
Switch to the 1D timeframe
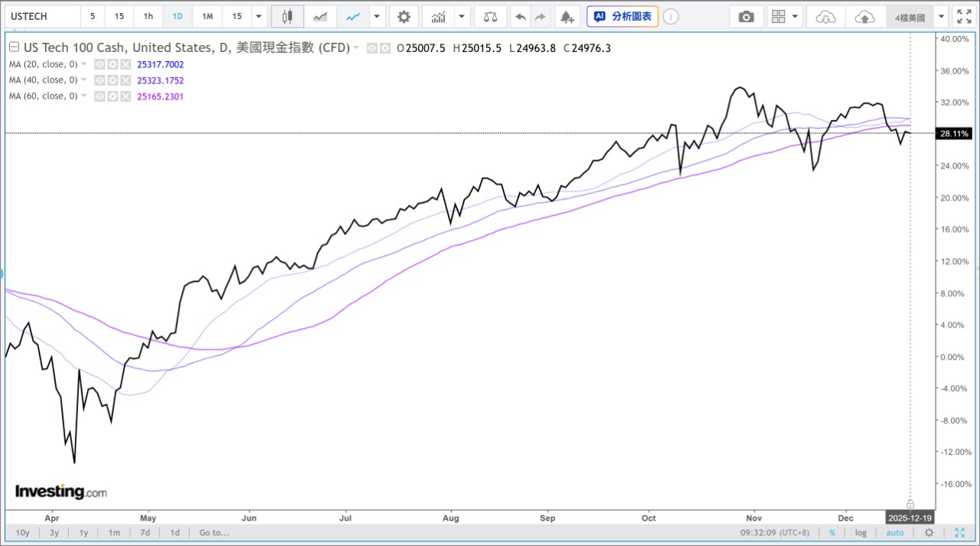[177, 15]
